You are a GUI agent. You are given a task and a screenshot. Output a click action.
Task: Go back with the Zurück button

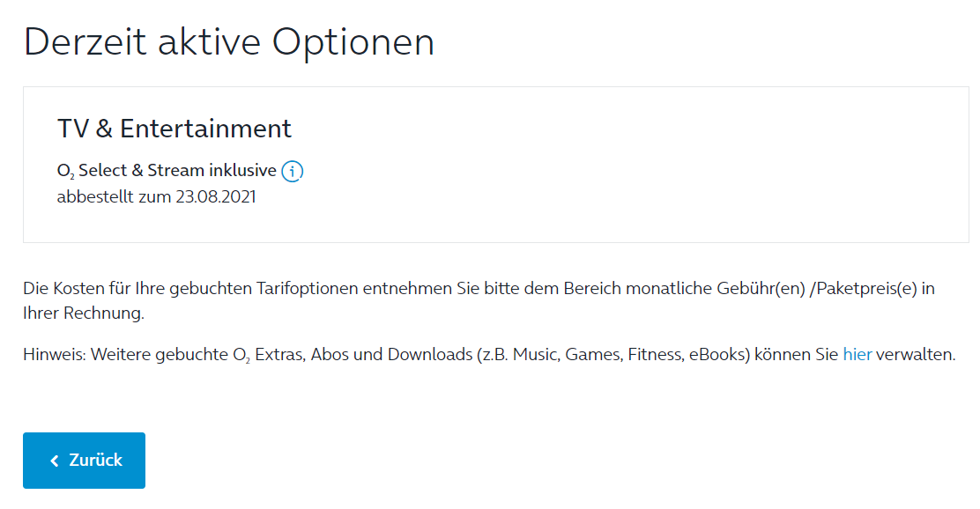[x=84, y=461]
